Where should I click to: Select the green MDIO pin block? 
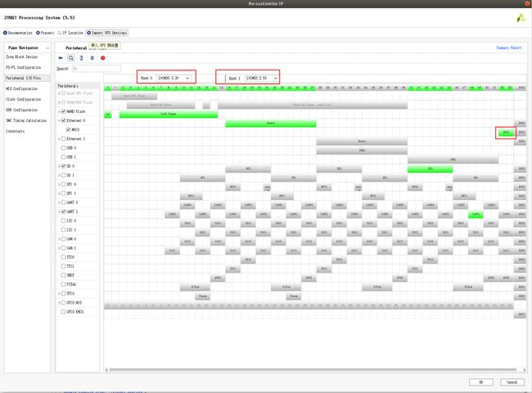point(506,133)
